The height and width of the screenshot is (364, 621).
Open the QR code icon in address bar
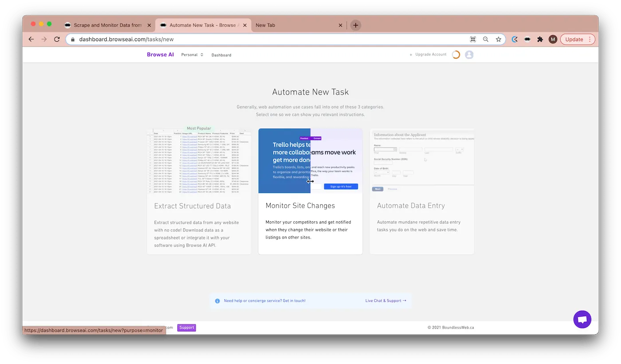tap(473, 39)
